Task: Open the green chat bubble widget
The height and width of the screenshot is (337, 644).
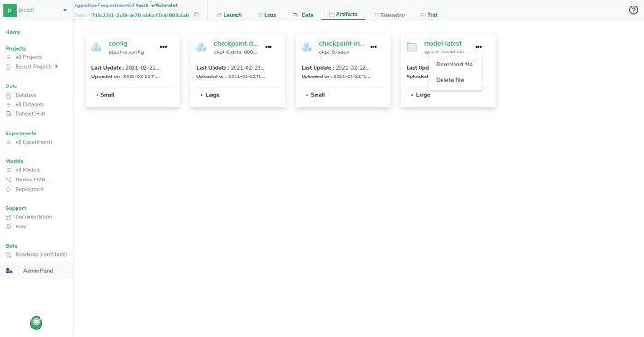Action: pyautogui.click(x=36, y=322)
